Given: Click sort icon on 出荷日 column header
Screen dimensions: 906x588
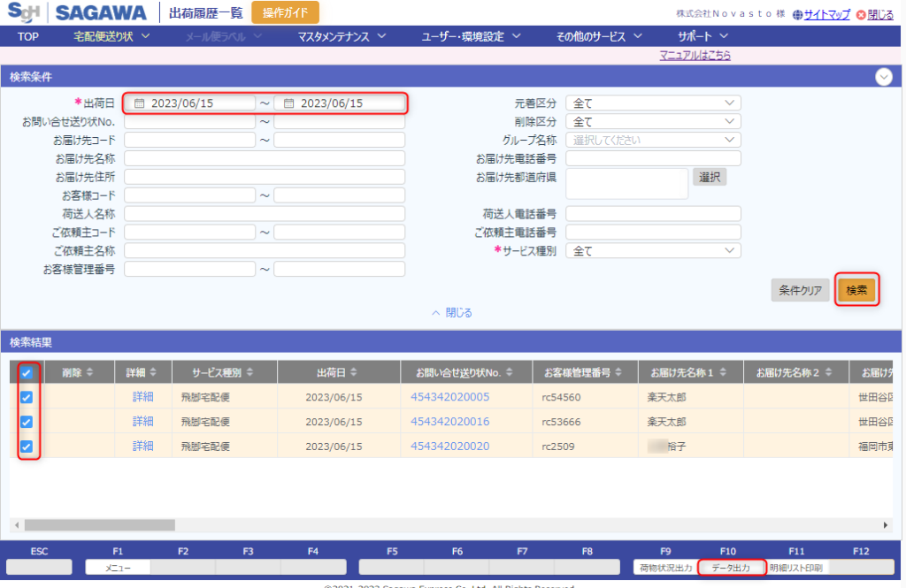Looking at the screenshot, I should tap(354, 372).
